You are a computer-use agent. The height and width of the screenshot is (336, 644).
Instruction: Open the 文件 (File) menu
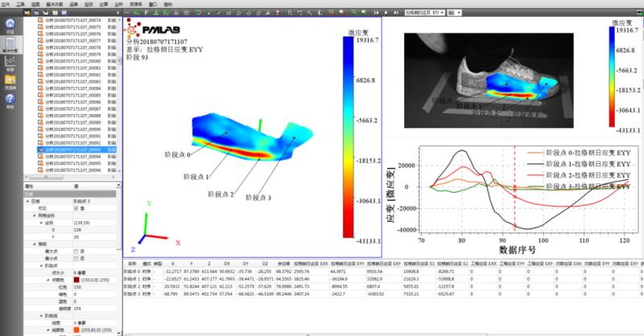point(7,4)
